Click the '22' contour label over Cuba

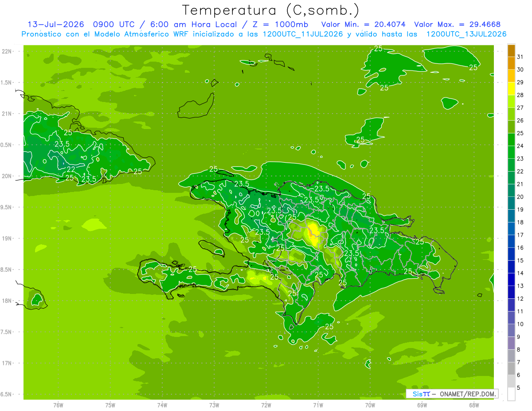71,169
